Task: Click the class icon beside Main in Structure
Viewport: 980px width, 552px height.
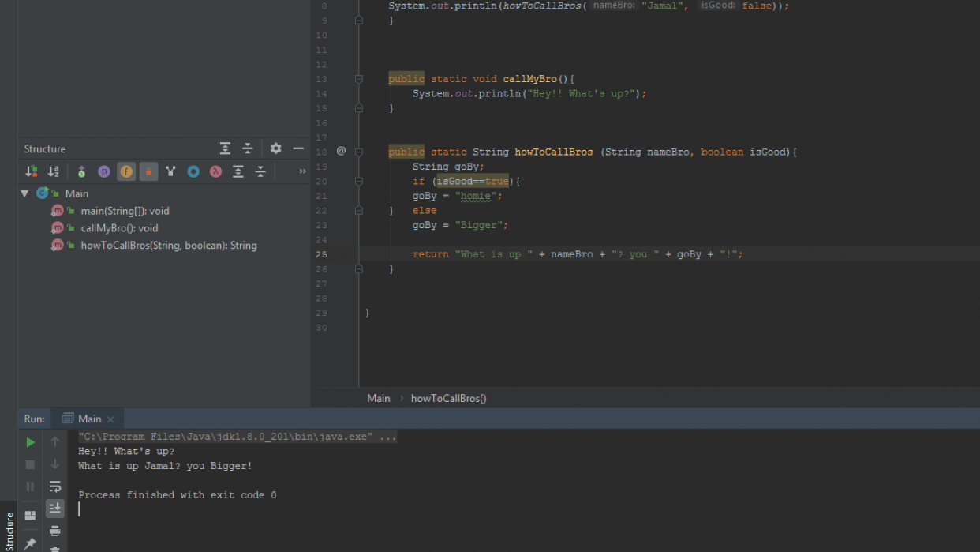Action: pyautogui.click(x=43, y=193)
